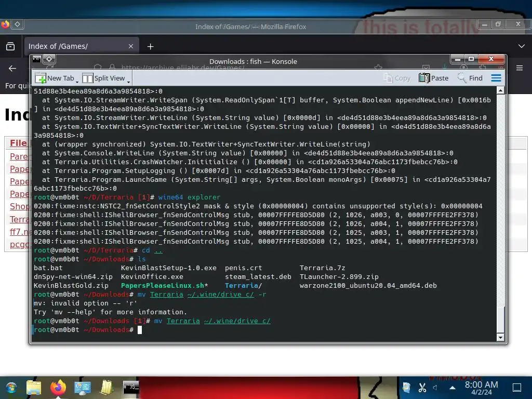Click Konsole terminal icon on taskbar

pyautogui.click(x=131, y=388)
